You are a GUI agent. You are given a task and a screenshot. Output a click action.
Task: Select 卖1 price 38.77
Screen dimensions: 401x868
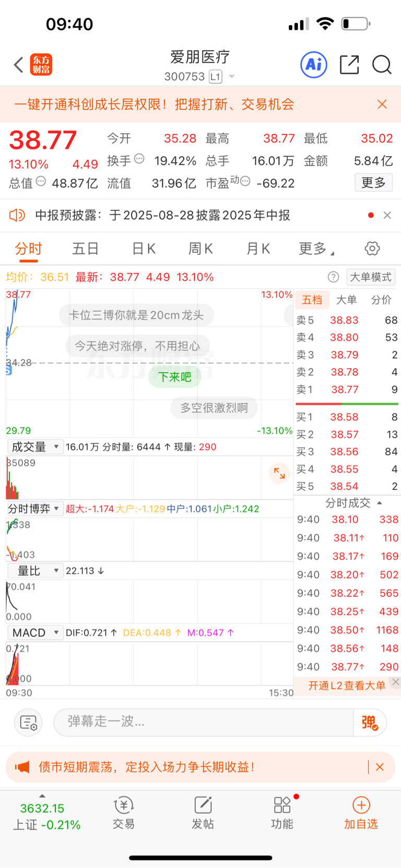(345, 390)
